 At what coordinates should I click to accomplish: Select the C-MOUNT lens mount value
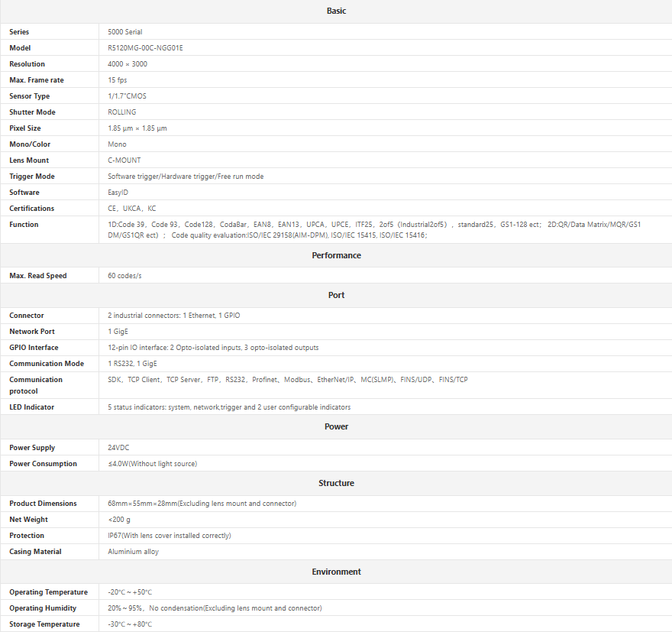(x=124, y=160)
